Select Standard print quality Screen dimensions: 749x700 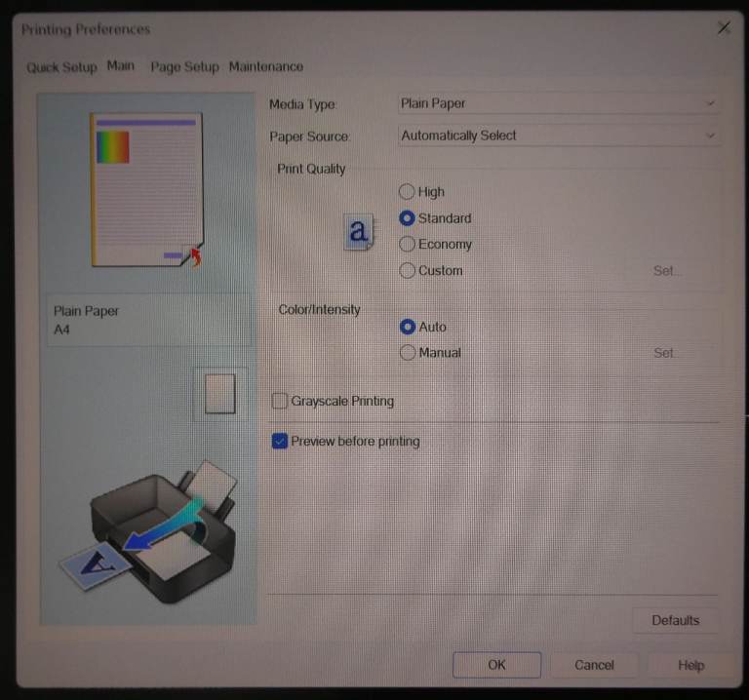pos(408,218)
